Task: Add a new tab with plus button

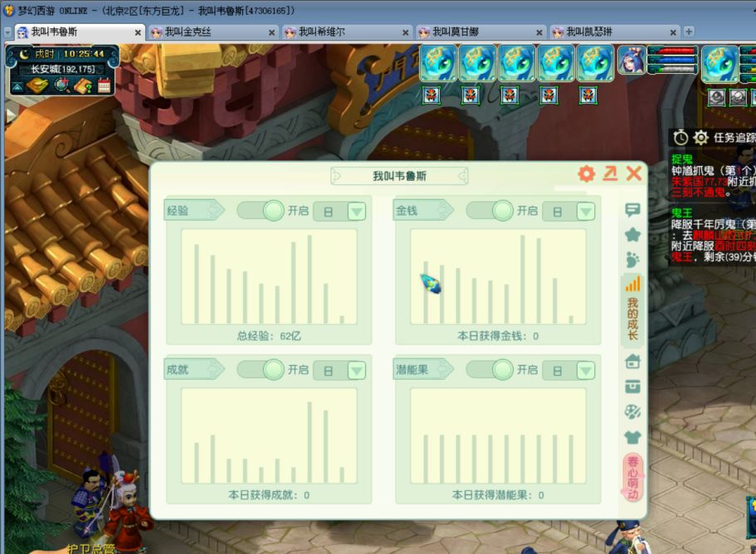Action: coord(689,32)
